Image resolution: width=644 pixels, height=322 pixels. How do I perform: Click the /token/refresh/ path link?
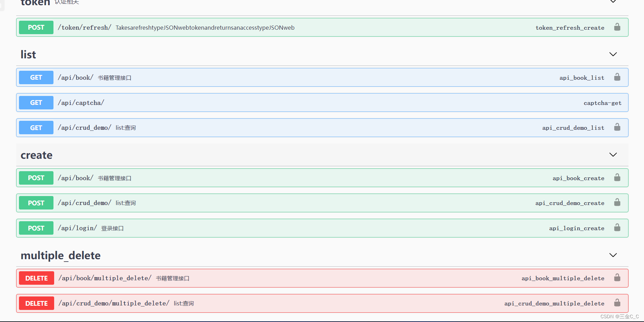click(85, 28)
